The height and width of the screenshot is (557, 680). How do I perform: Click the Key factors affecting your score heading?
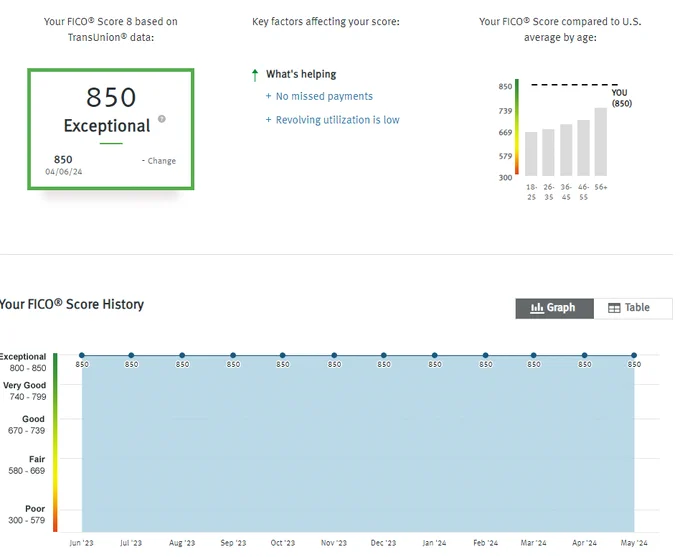(326, 22)
